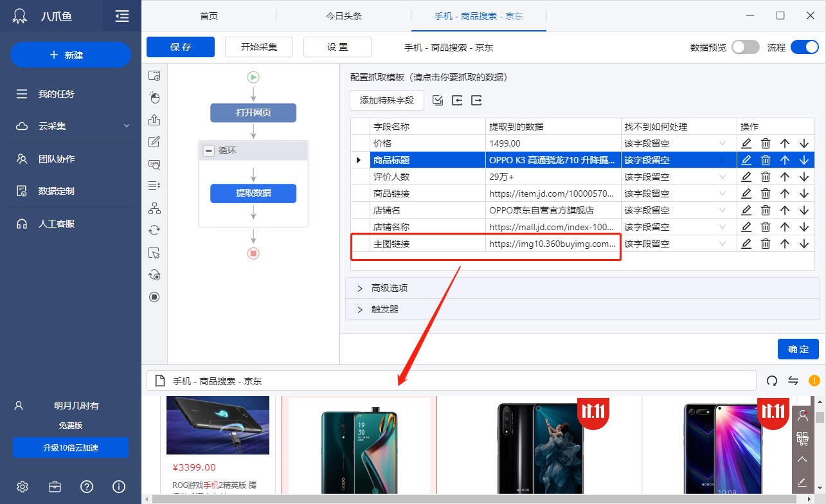Open the help question mark icon

coord(87,487)
